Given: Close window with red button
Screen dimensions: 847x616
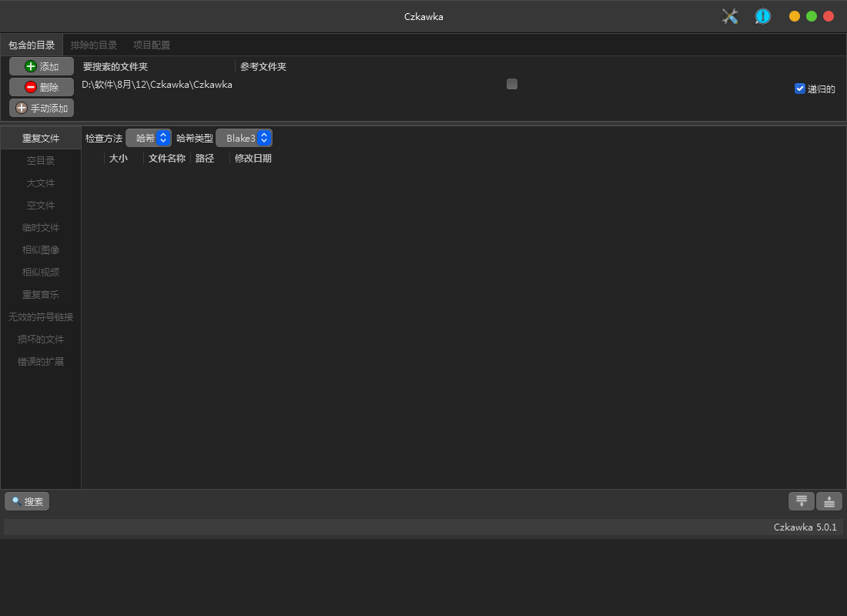Looking at the screenshot, I should pos(828,16).
